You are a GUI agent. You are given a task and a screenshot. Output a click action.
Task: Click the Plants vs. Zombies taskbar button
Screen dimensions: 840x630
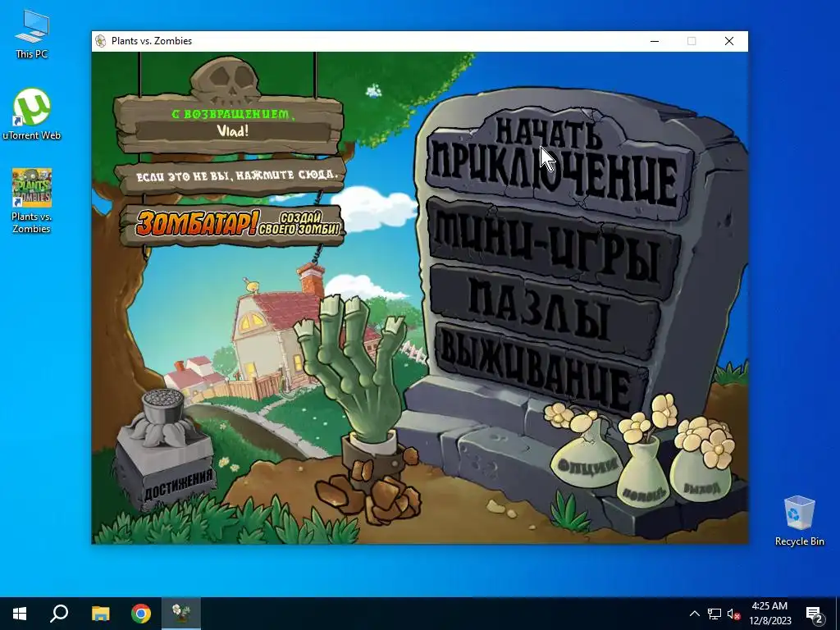pos(181,614)
